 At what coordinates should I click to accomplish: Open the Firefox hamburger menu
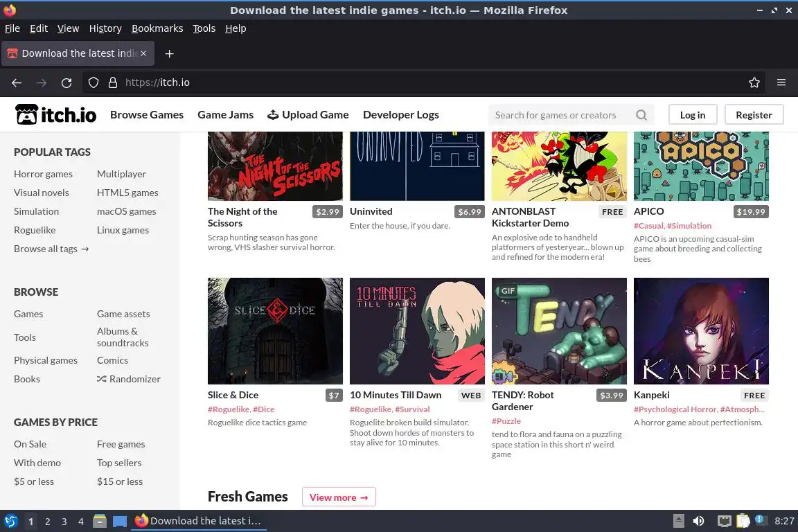coord(781,82)
